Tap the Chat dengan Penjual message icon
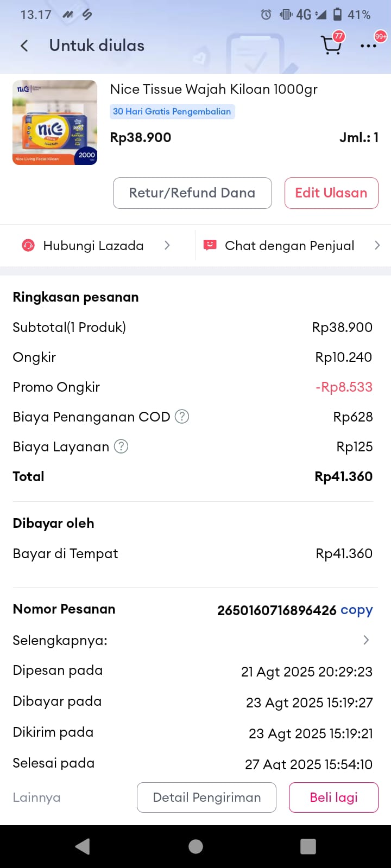The width and height of the screenshot is (391, 868). tap(210, 246)
